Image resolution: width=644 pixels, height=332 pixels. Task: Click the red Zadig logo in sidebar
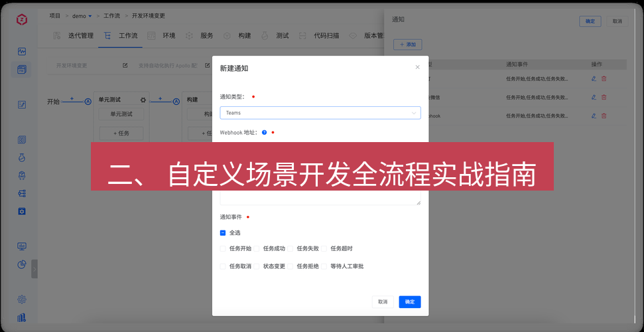[x=22, y=19]
